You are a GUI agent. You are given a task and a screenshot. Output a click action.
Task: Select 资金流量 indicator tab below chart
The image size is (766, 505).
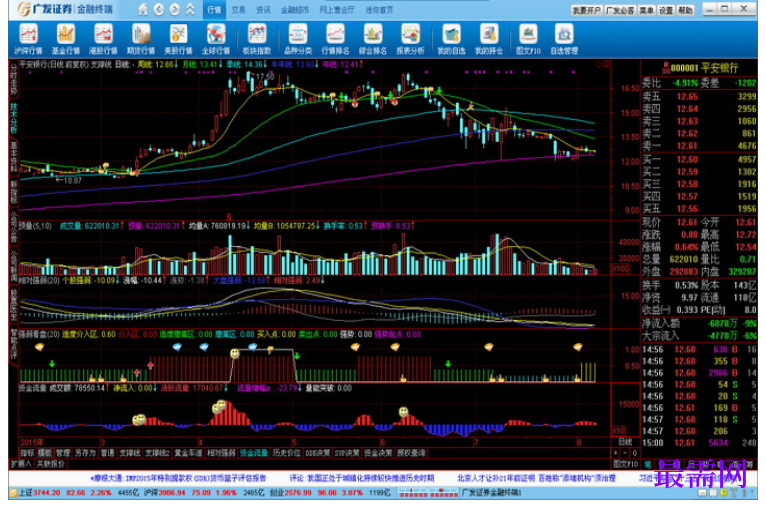click(x=254, y=453)
